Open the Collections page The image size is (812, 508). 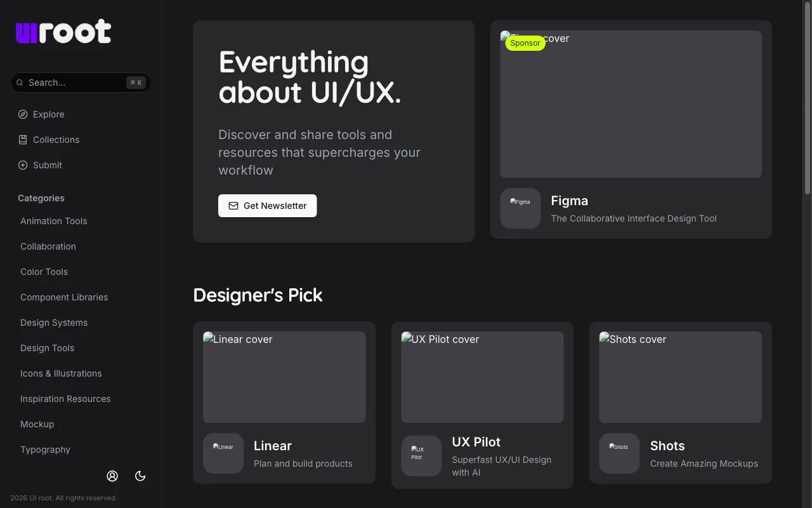click(56, 140)
